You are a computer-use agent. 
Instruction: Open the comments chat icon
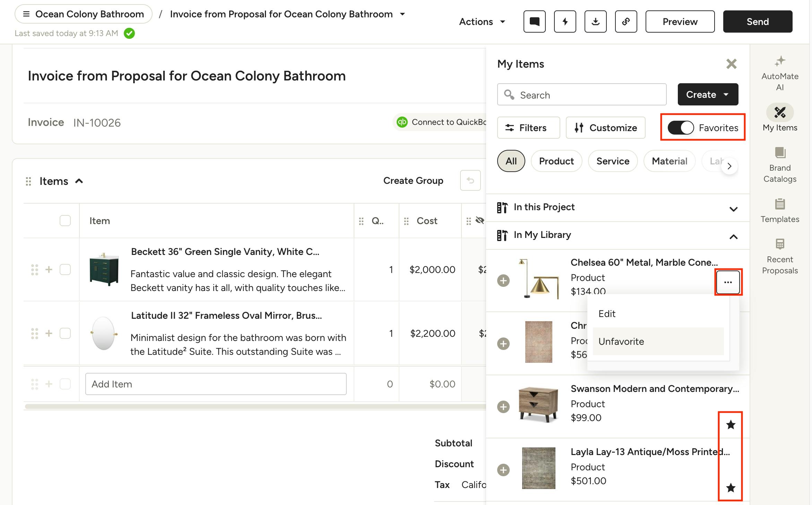(534, 22)
